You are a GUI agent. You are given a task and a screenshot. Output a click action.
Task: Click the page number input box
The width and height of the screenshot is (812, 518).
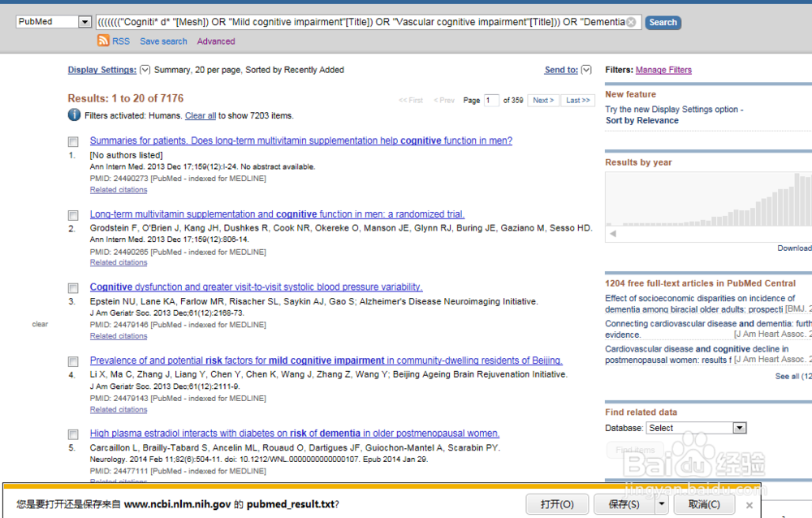pyautogui.click(x=491, y=100)
